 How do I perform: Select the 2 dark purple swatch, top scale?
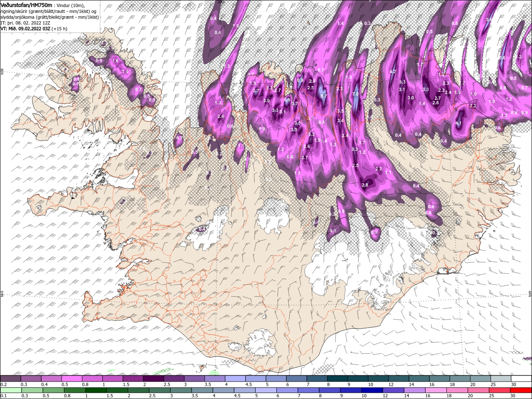pos(153,378)
